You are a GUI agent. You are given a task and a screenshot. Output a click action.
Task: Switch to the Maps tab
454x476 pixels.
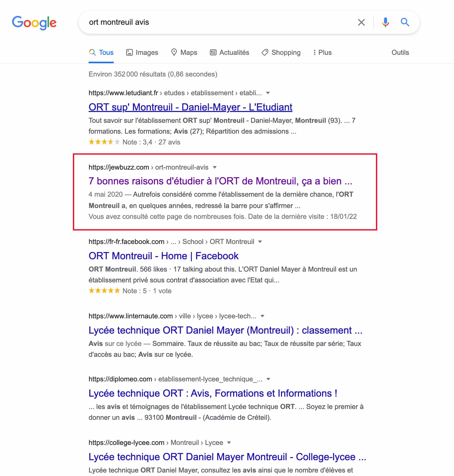pos(184,53)
